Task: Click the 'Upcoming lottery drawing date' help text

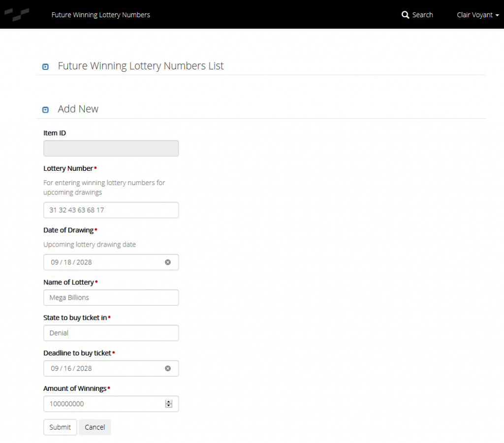Action: click(90, 245)
